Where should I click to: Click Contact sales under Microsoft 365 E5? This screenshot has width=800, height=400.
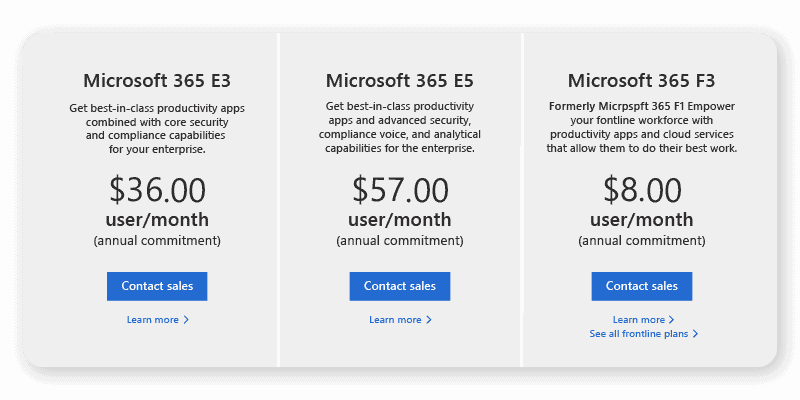pos(399,286)
